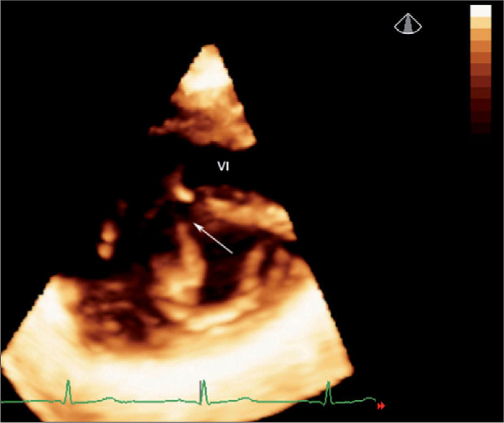Click the green ECG baseline at its start

point(4,402)
